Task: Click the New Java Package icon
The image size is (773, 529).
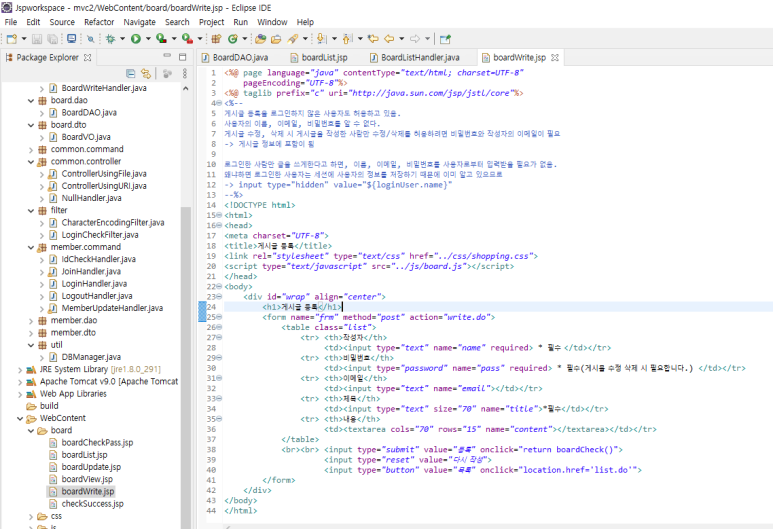Action: (x=216, y=38)
